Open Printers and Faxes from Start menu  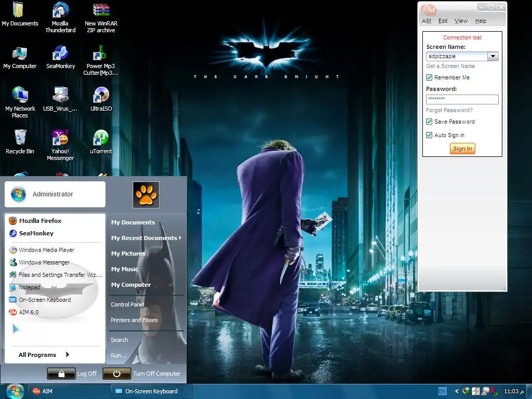click(134, 320)
